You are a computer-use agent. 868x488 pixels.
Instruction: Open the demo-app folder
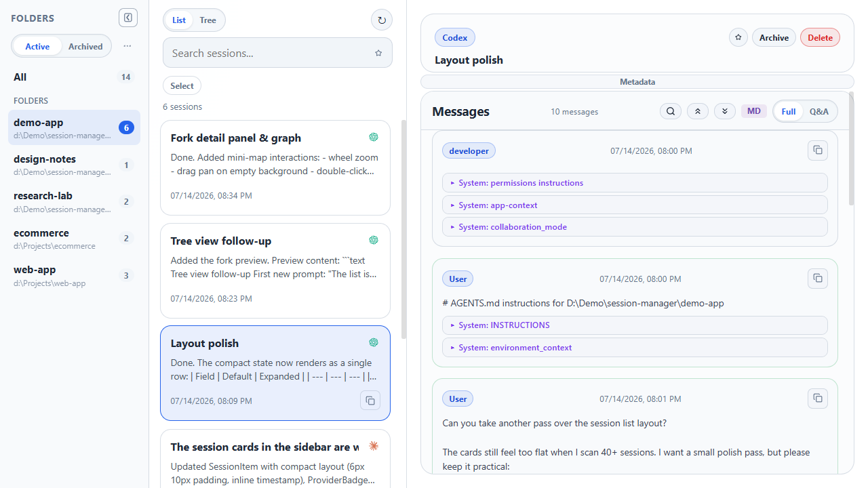(x=75, y=127)
